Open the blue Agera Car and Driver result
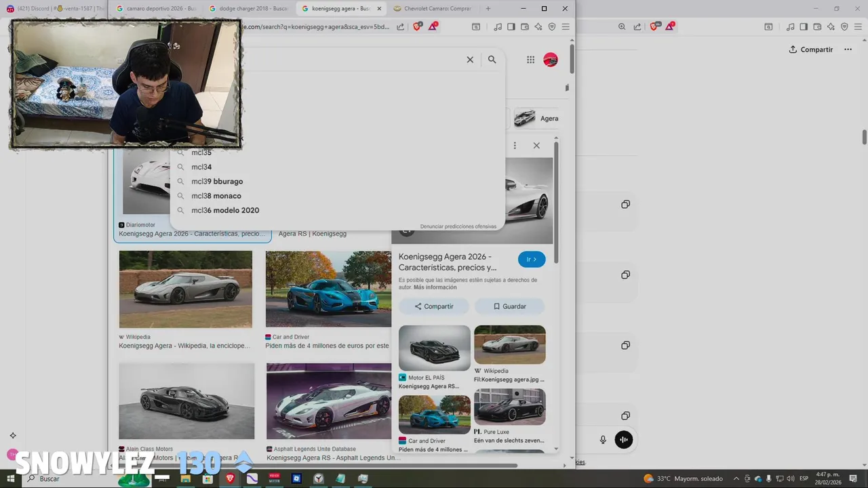This screenshot has width=868, height=488. pos(328,289)
